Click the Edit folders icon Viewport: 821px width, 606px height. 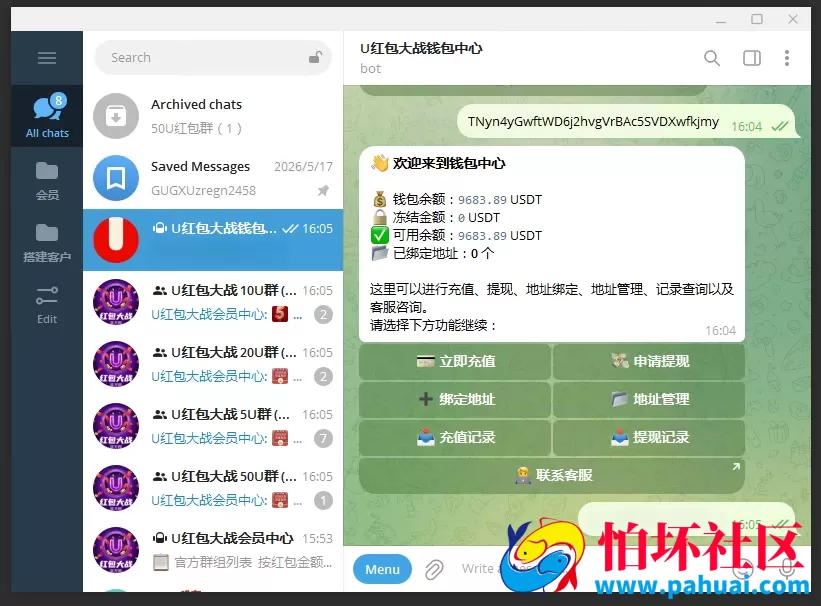(x=47, y=304)
